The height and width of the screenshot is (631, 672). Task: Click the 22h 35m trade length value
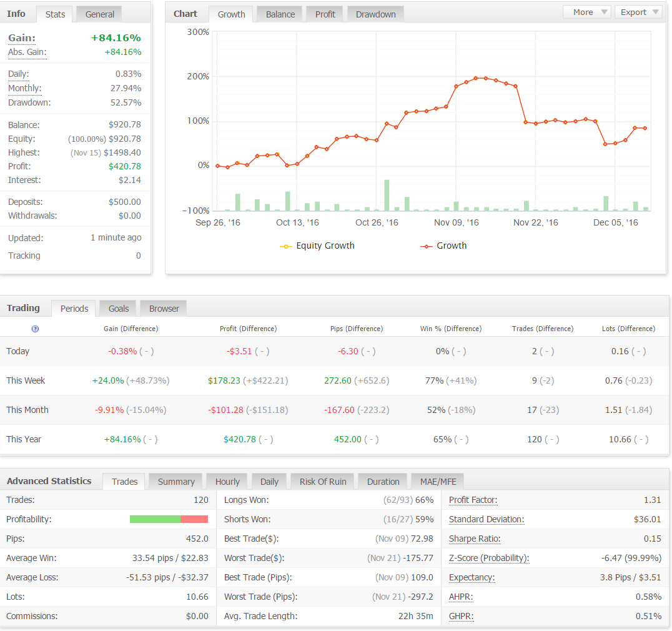(416, 617)
